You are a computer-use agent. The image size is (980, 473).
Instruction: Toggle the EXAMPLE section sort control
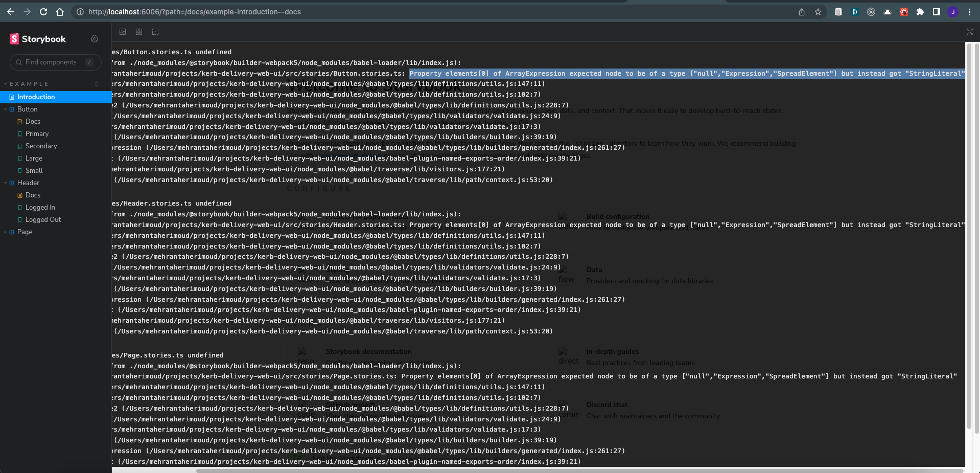(x=96, y=83)
